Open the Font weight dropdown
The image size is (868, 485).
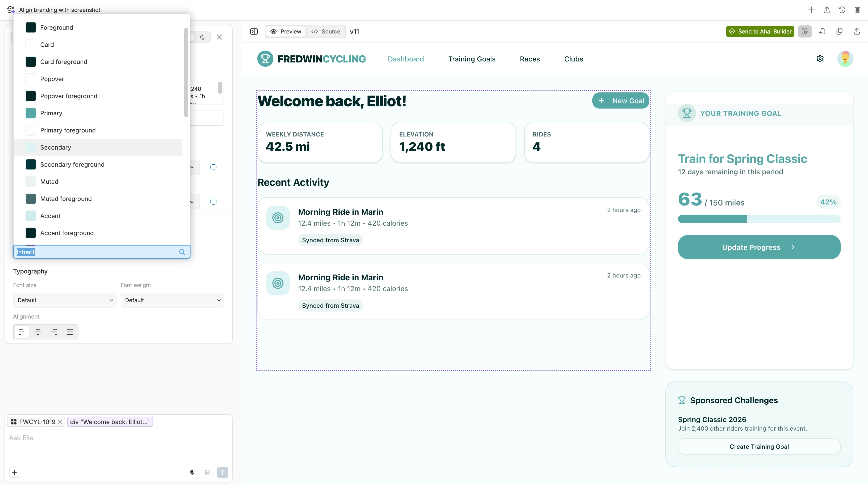point(172,300)
